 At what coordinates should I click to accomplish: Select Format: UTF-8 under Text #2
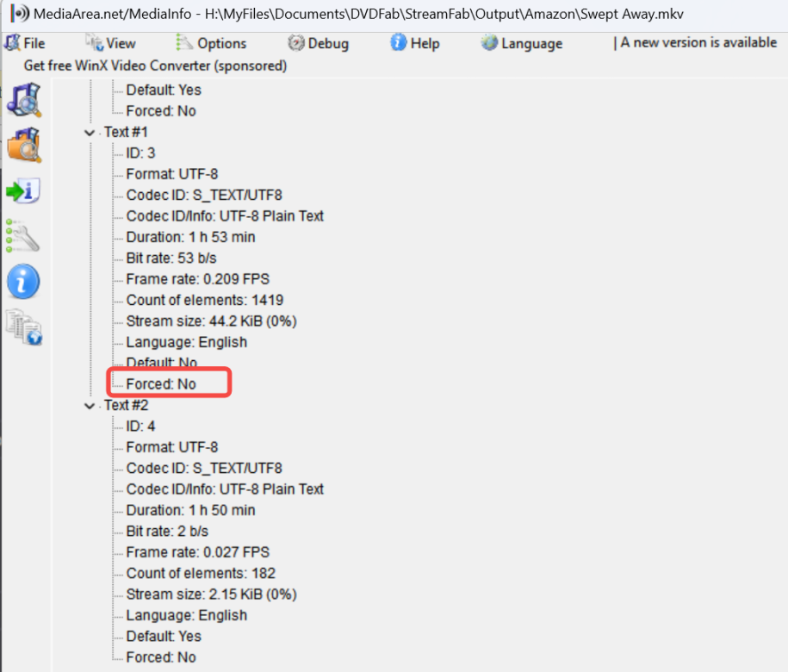point(172,447)
